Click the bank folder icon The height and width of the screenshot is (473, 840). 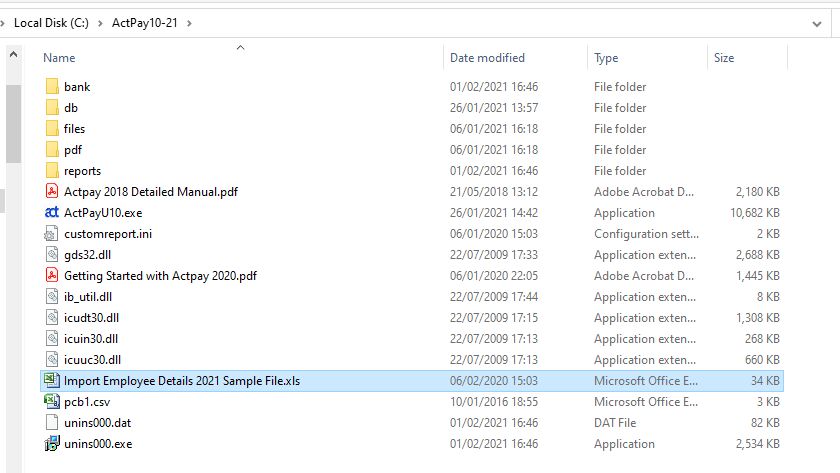(52, 87)
